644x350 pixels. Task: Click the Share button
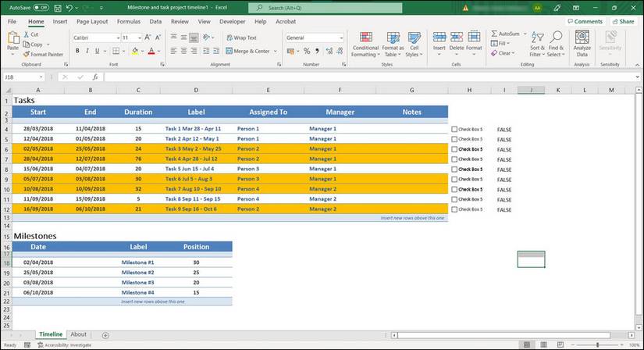click(x=623, y=22)
